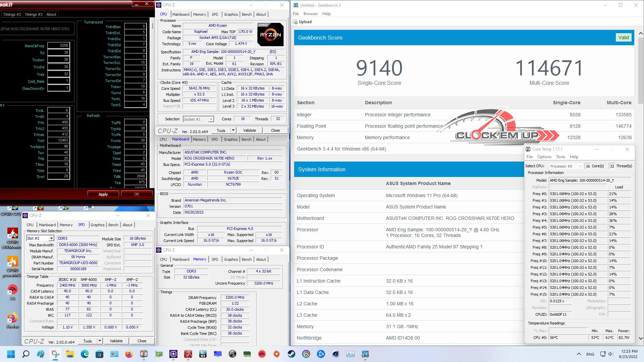This screenshot has height=362, width=644.
Task: Launch Microsoft Edge from the taskbar
Action: click(85, 354)
